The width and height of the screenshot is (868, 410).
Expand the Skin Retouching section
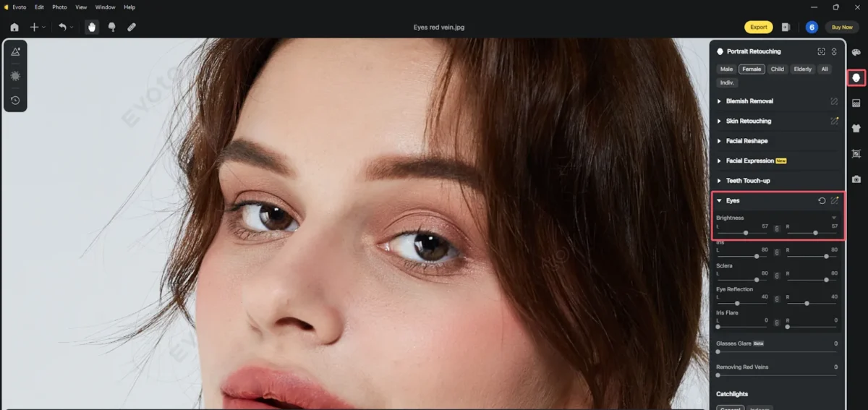[x=749, y=121]
